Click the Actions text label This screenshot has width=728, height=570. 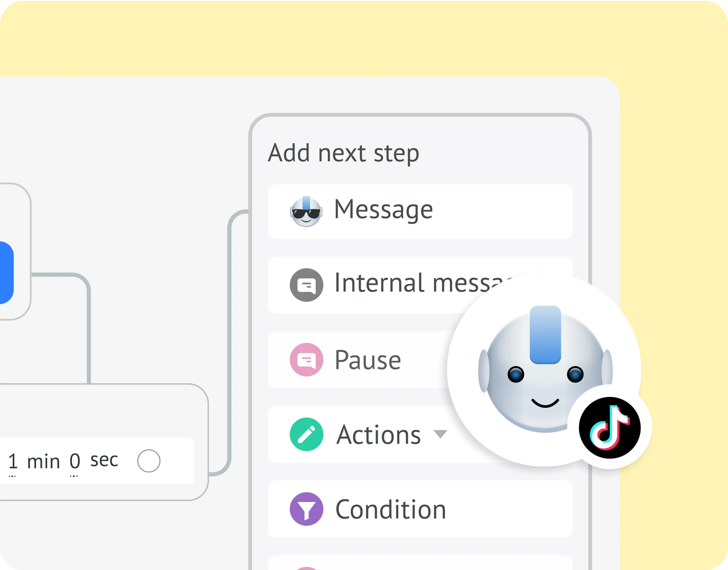point(378,435)
